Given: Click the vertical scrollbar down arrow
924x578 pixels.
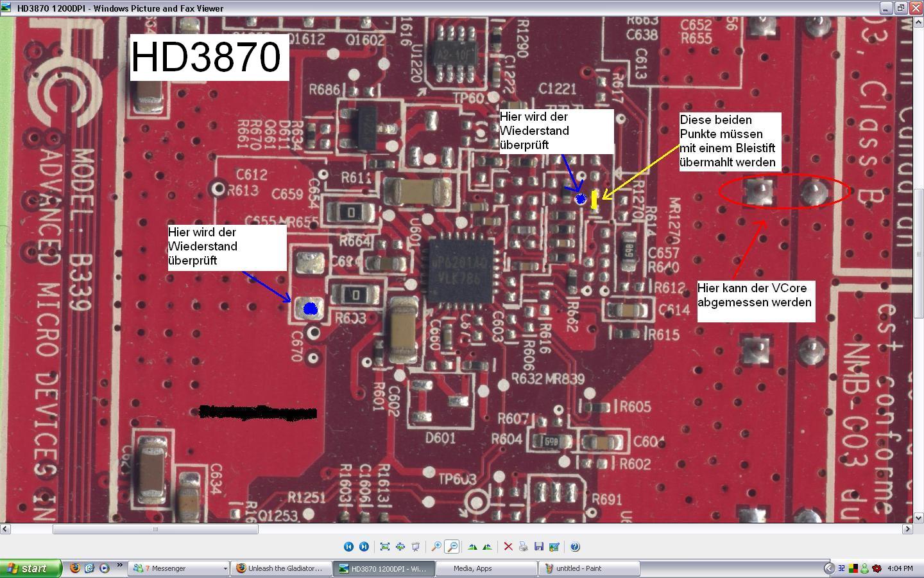Looking at the screenshot, I should point(918,518).
